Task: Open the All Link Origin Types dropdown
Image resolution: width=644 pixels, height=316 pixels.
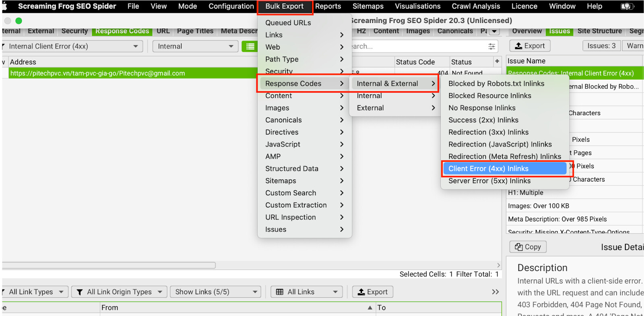Action: click(119, 292)
